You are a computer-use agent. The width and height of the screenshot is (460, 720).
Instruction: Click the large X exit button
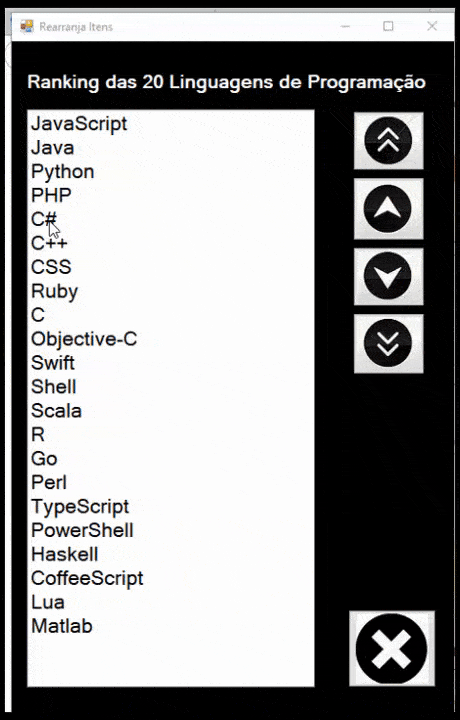pyautogui.click(x=392, y=648)
